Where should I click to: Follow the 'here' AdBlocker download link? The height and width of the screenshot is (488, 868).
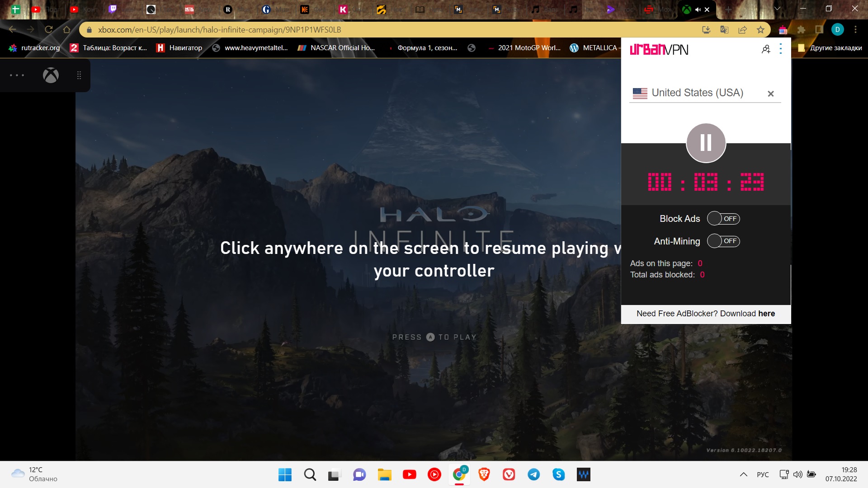766,314
